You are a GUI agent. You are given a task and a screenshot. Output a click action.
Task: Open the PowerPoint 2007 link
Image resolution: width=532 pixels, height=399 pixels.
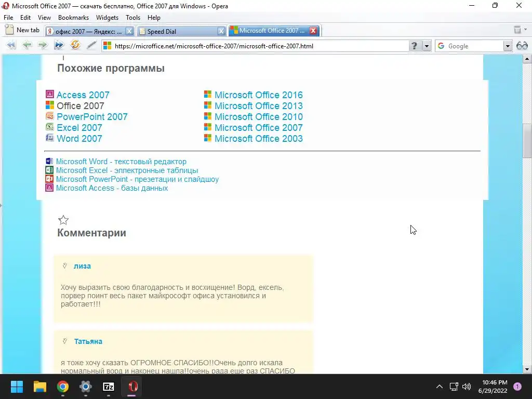[92, 116]
